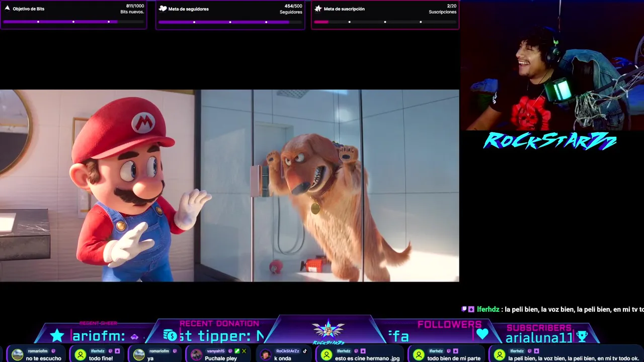This screenshot has width=644, height=362.
Task: Click the "2/20" subscriptions count
Action: coord(451,6)
